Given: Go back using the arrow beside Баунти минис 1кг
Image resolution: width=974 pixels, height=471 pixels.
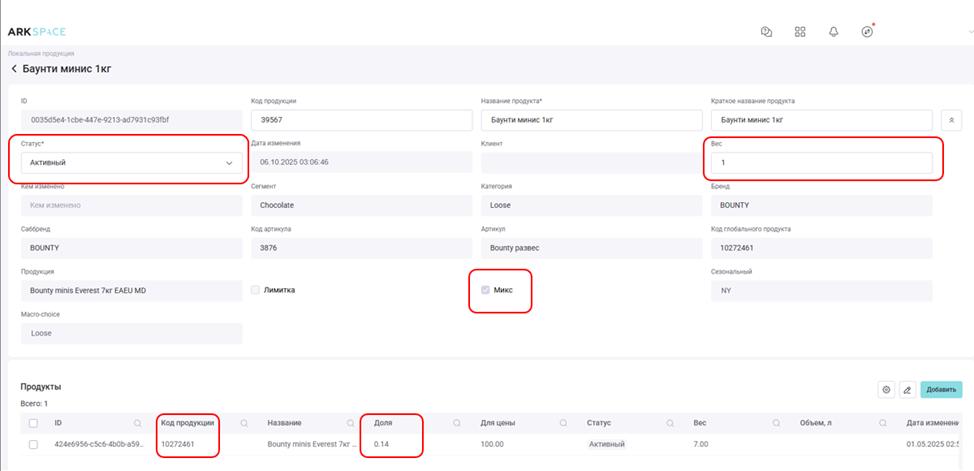Looking at the screenshot, I should tap(14, 69).
